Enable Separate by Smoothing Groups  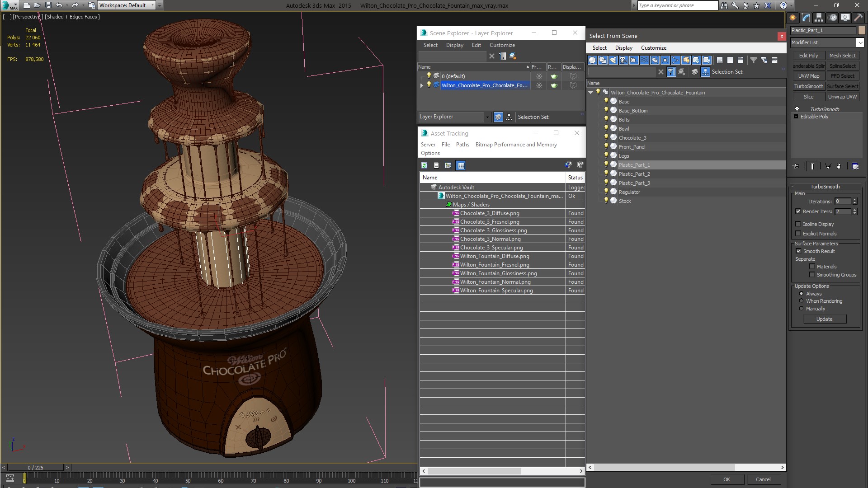tap(812, 275)
